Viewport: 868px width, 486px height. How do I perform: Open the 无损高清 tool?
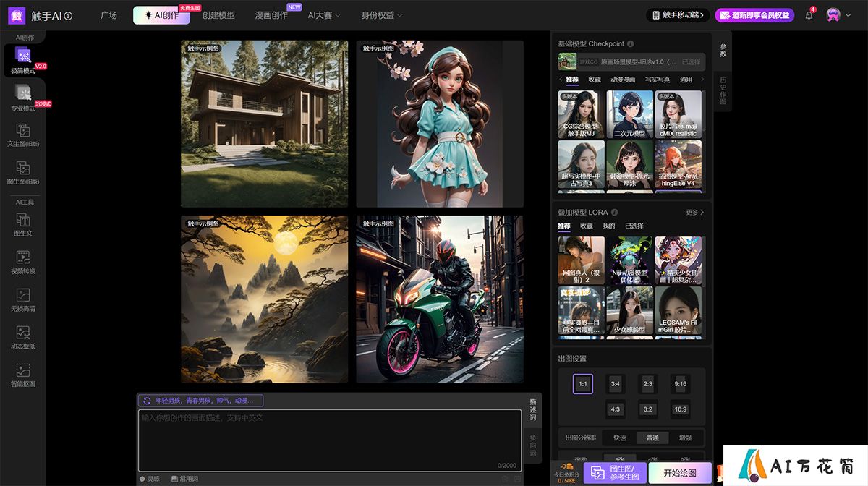pos(23,299)
